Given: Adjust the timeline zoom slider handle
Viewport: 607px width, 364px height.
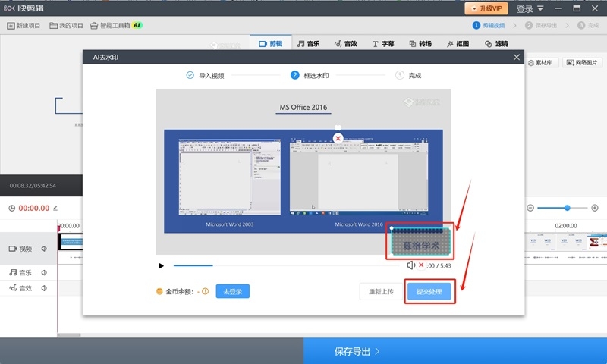Looking at the screenshot, I should point(567,208).
